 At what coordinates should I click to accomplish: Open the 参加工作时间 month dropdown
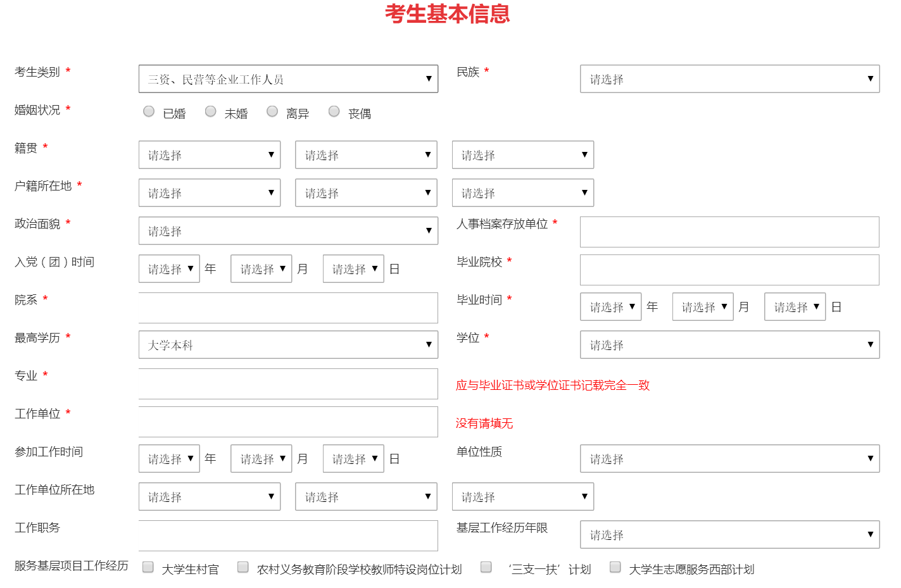[261, 459]
